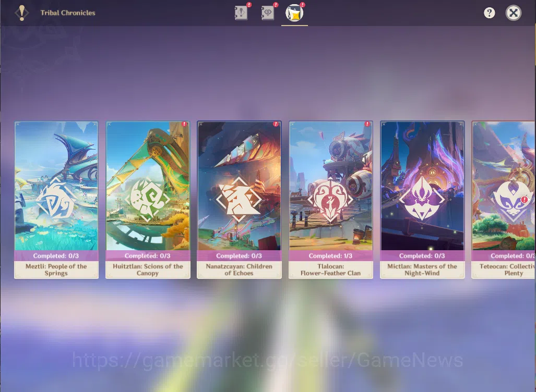
Task: Select Mictlan: Masters of the Night-Wind label
Action: [422, 269]
